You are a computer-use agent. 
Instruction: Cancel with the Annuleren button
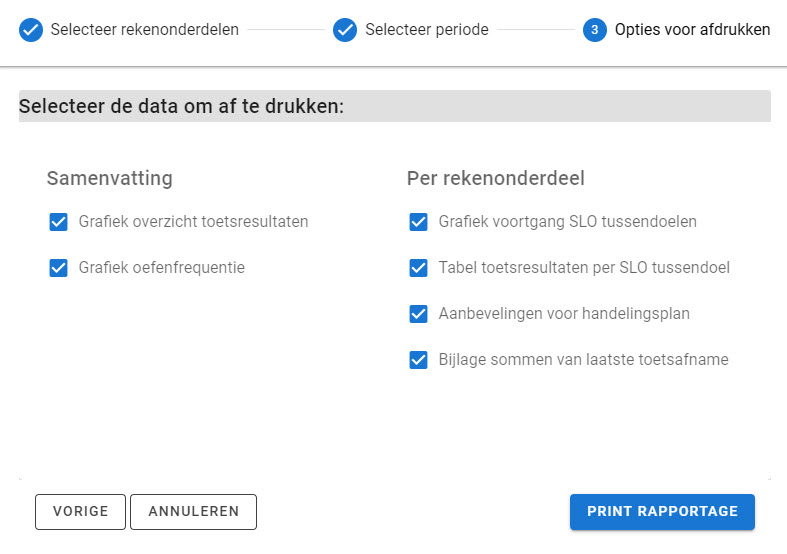[x=193, y=511]
